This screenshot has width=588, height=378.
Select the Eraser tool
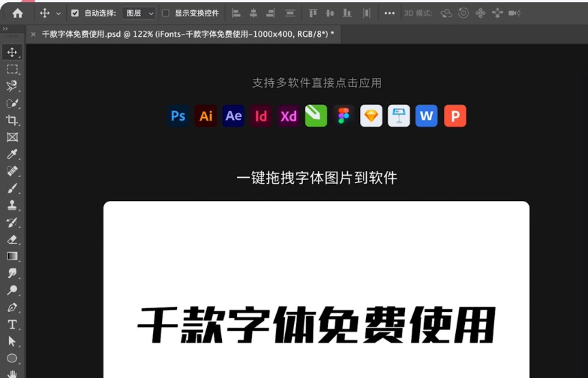(12, 239)
